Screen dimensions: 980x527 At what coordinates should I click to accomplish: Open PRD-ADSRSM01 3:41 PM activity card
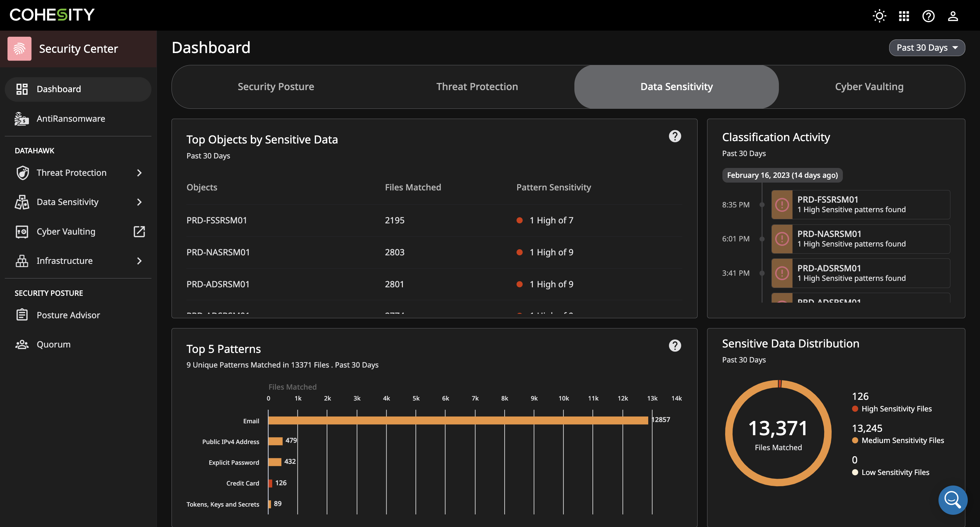tap(861, 273)
